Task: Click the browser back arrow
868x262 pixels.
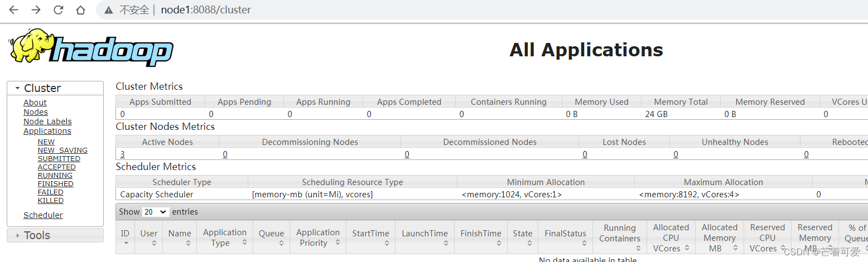Action: [x=13, y=10]
